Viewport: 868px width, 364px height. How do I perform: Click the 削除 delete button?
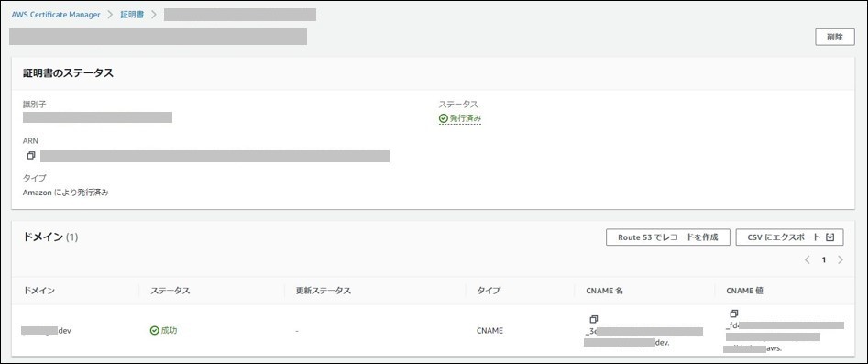(x=835, y=37)
